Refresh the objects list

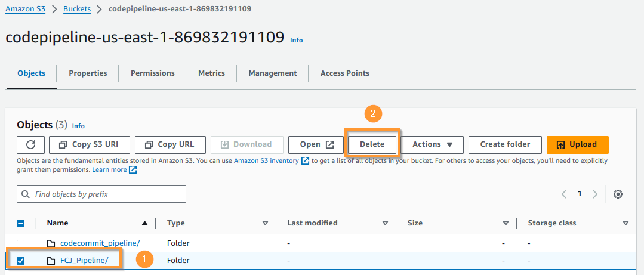(x=30, y=144)
